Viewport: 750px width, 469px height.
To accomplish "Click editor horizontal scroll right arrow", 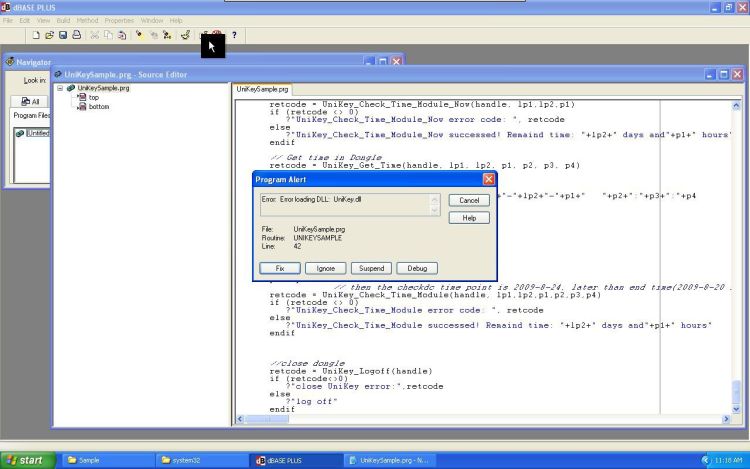I will (726, 419).
